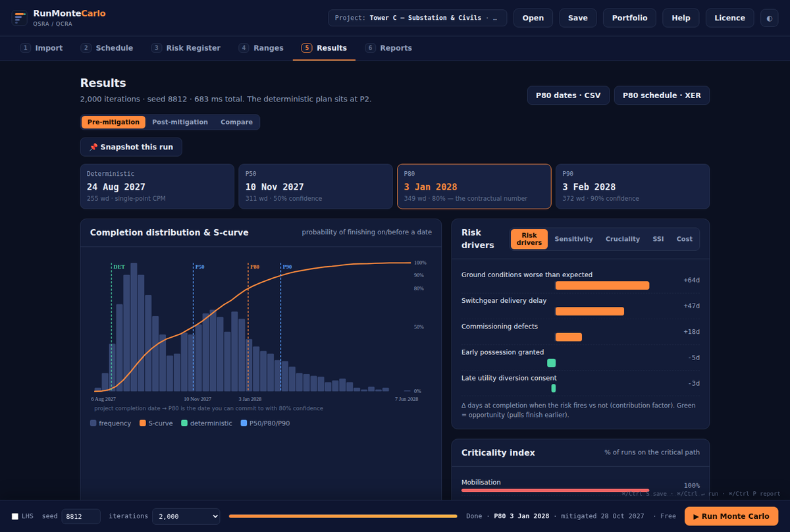Toggle the LHS checkbox
The height and width of the screenshot is (532, 790).
pyautogui.click(x=15, y=516)
